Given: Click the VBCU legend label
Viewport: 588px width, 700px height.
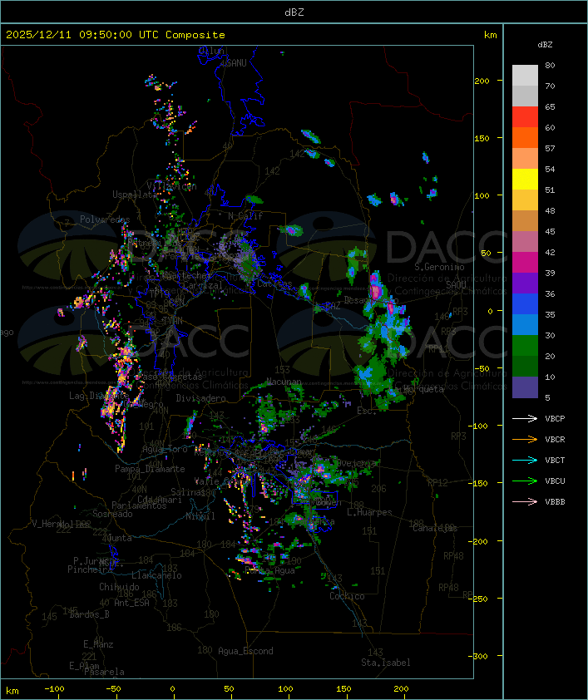Looking at the screenshot, I should click(x=555, y=481).
